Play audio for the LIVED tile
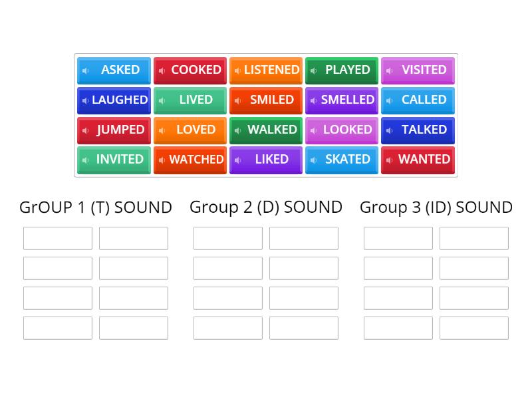Viewport: 532px width, 399px height. (162, 100)
